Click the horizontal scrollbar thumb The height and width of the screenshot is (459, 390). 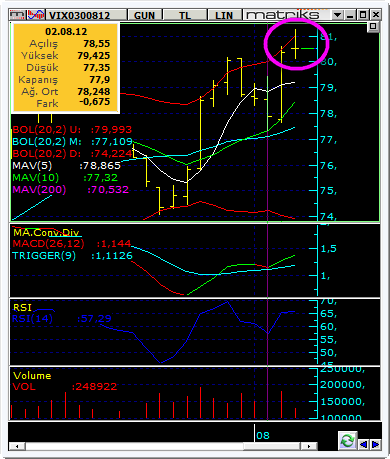coord(272,446)
